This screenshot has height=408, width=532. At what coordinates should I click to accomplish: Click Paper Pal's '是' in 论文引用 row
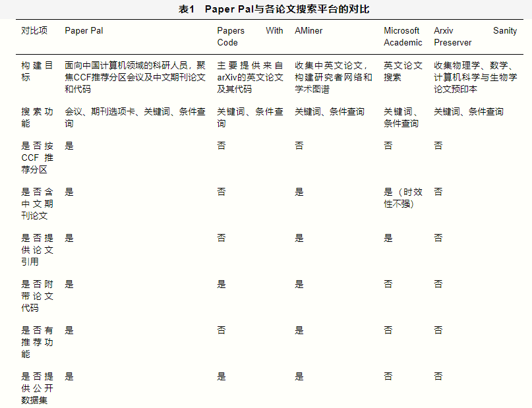69,238
